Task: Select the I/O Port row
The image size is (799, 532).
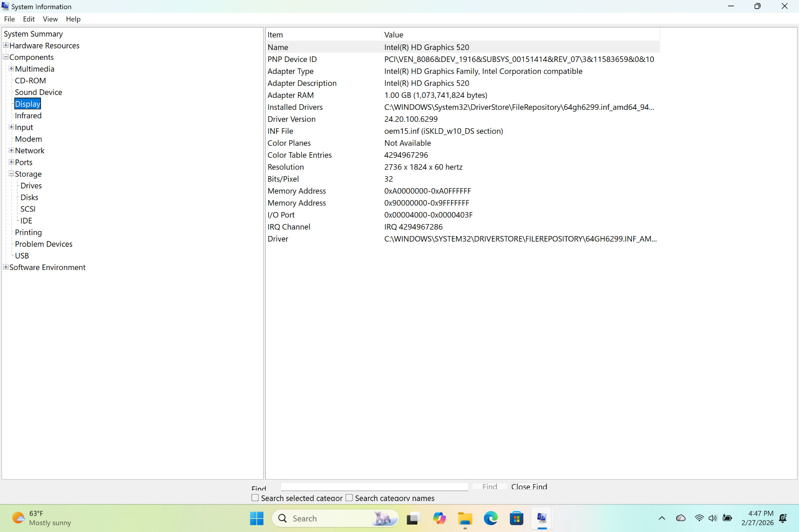Action: coord(463,215)
